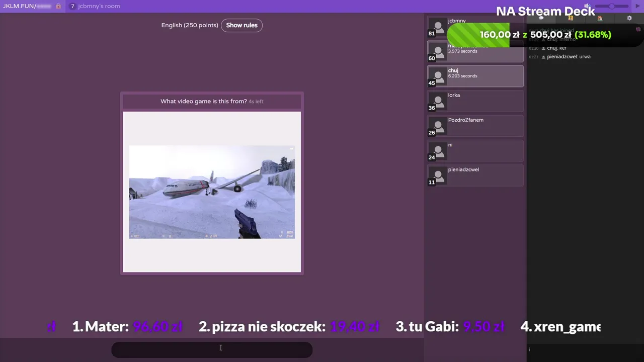Screen dimensions: 644x362
Task: Open the house room tab in sidebar
Action: 600,18
